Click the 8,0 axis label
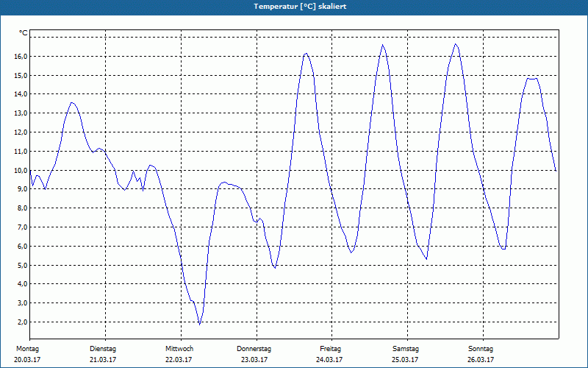Image resolution: width=588 pixels, height=368 pixels. point(22,208)
